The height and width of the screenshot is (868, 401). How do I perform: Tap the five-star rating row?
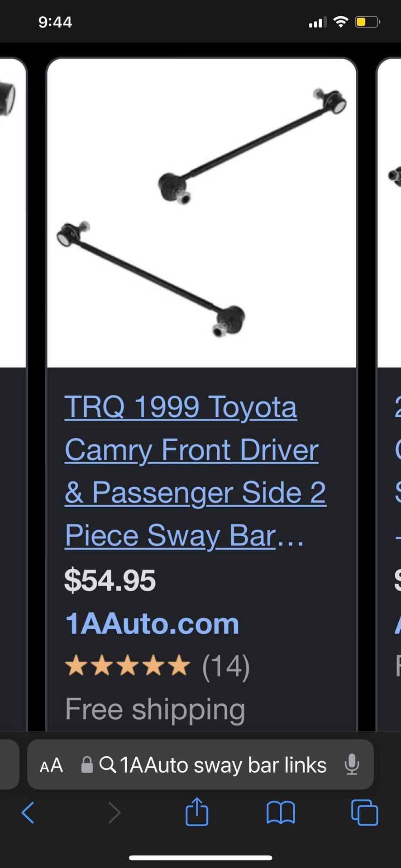[127, 665]
